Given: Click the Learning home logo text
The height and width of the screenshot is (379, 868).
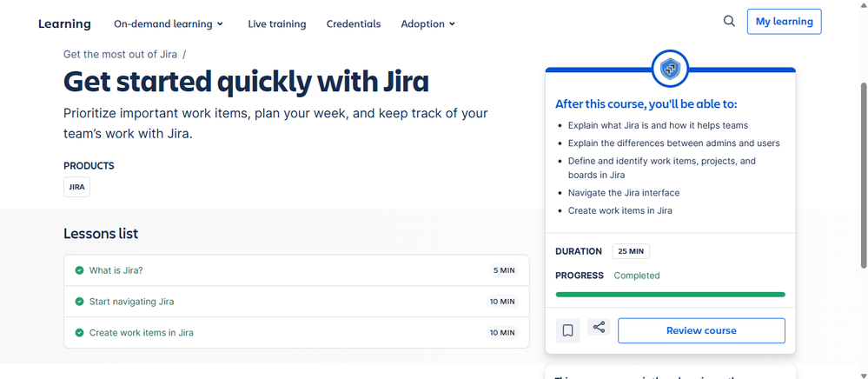Looking at the screenshot, I should (64, 23).
